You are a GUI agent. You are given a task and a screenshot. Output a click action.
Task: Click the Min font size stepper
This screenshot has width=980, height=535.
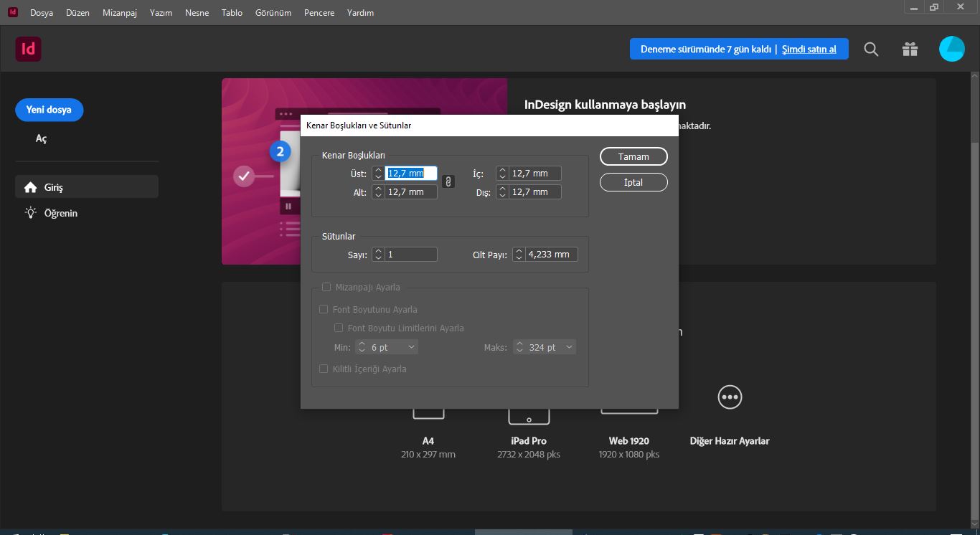click(x=361, y=347)
